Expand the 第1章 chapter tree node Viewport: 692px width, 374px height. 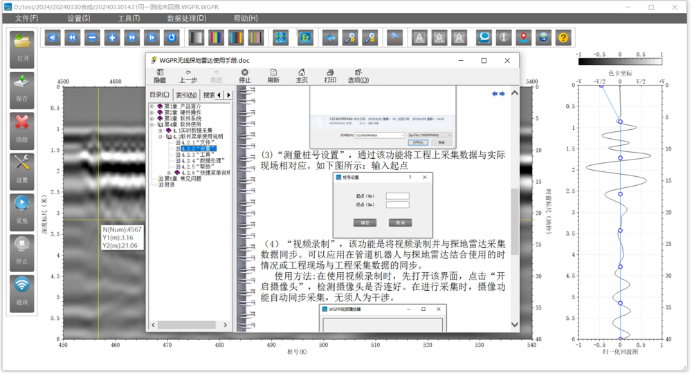(x=152, y=106)
